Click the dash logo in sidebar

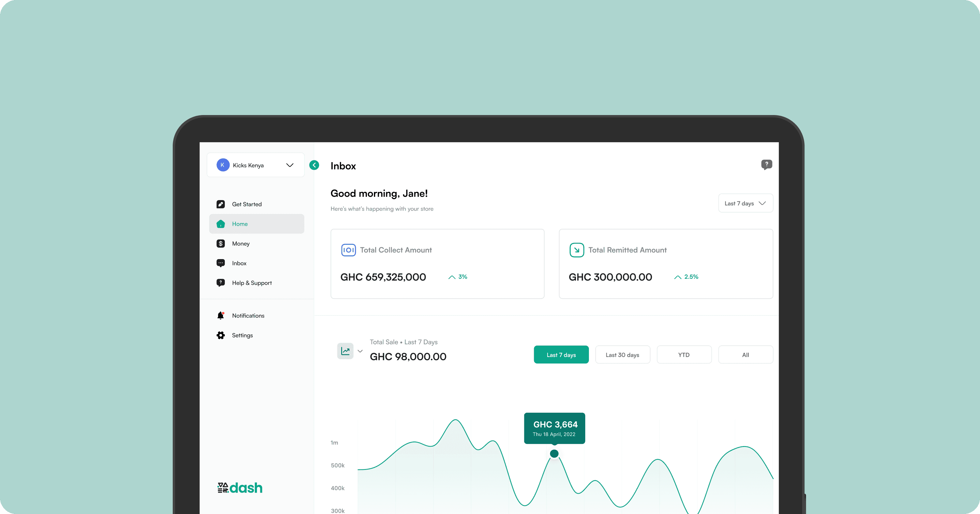[x=240, y=488]
